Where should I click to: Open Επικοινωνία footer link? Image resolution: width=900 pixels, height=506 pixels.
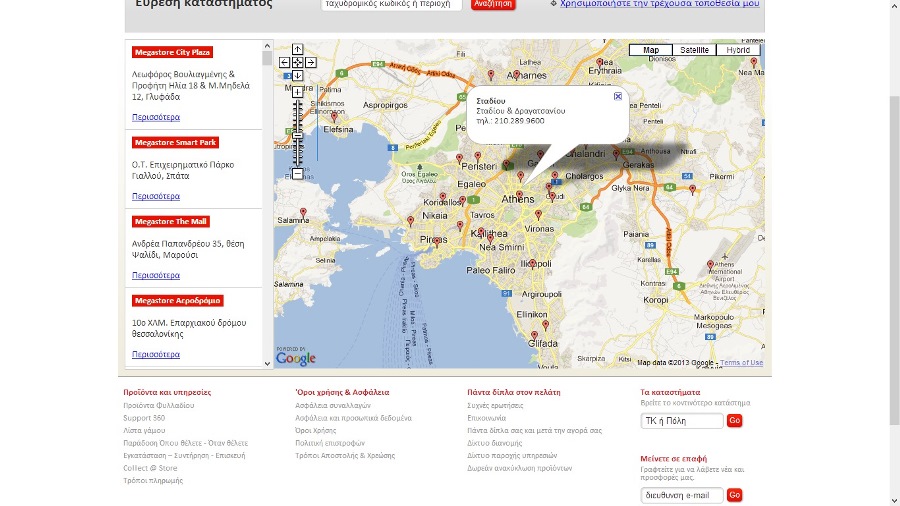(486, 418)
